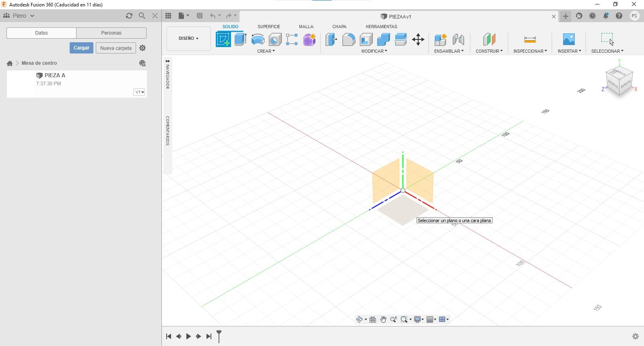Viewport: 644px width, 346px height.
Task: Select the Move/Copy tool
Action: [x=418, y=39]
